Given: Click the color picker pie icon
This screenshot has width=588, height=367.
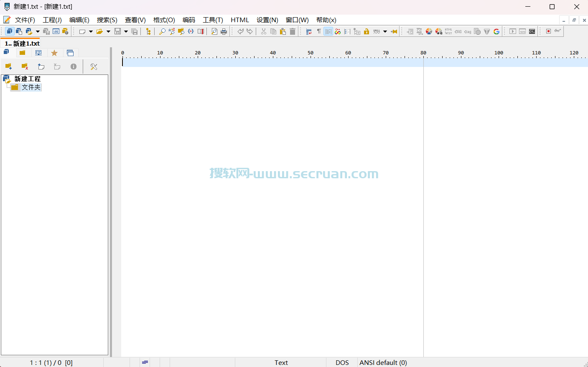Looking at the screenshot, I should click(429, 31).
